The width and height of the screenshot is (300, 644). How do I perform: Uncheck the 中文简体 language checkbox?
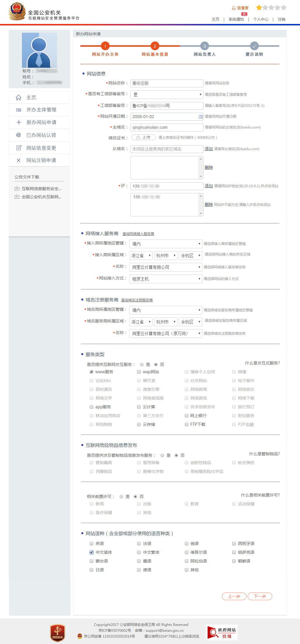point(92,552)
